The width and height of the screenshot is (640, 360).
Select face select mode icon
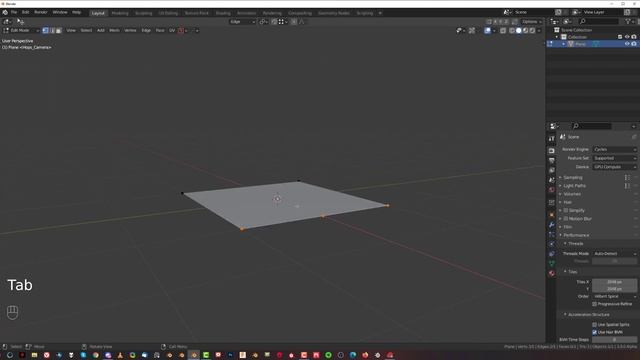[58, 30]
